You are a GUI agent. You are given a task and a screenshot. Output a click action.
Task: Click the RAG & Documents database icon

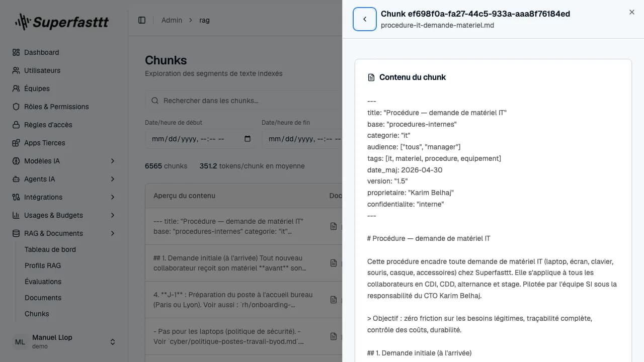pyautogui.click(x=16, y=233)
